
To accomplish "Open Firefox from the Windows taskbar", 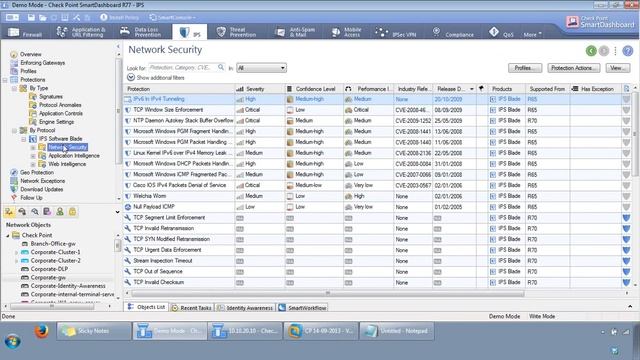I will [41, 331].
